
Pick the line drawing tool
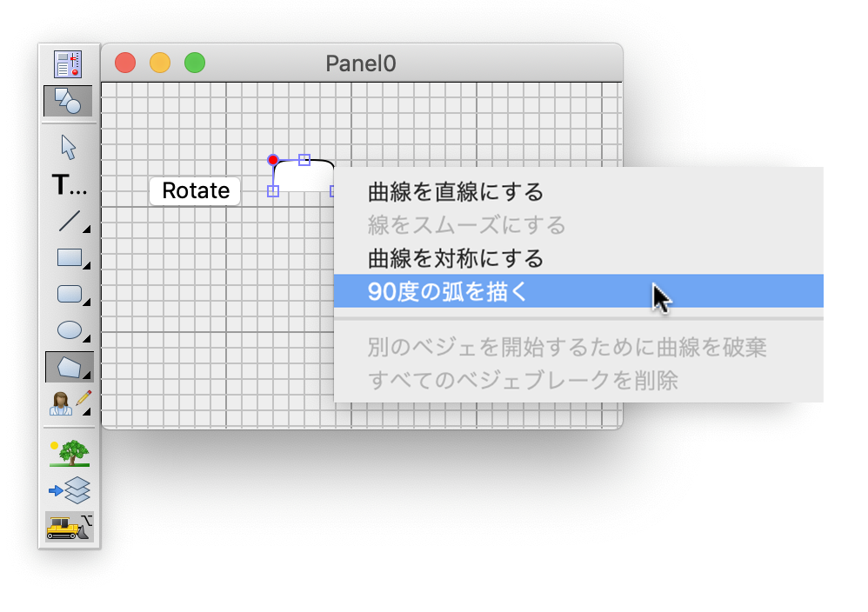coord(69,221)
